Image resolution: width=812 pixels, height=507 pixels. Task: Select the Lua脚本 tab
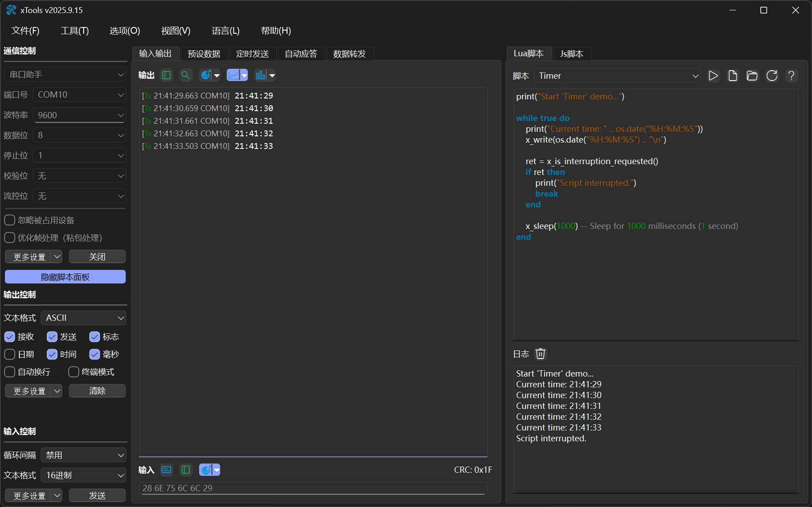point(529,54)
